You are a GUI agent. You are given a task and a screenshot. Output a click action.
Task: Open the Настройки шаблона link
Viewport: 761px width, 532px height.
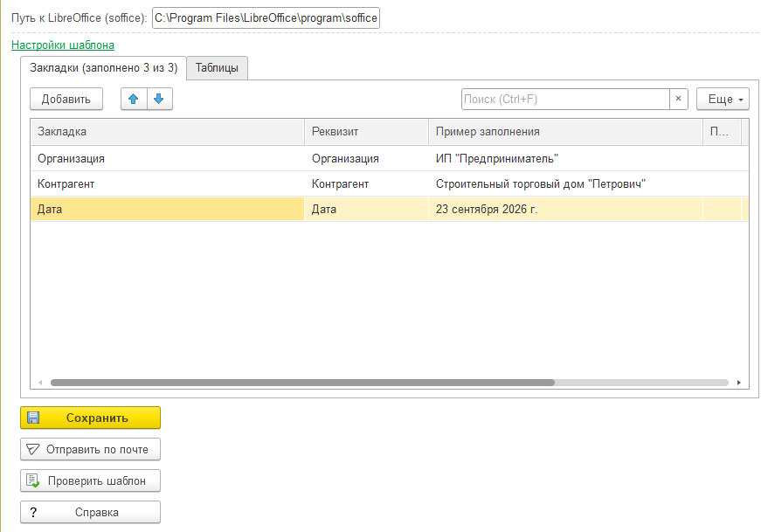point(63,45)
